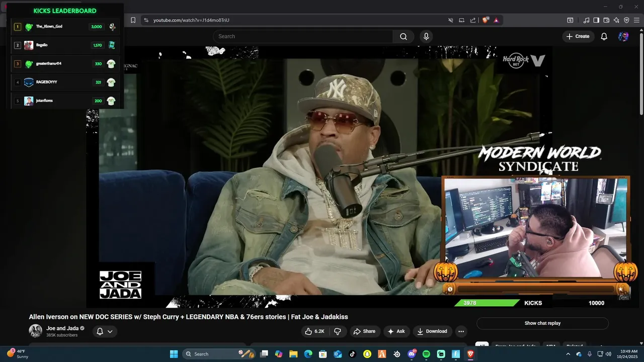The image size is (644, 362).
Task: Start voice search with microphone
Action: [x=426, y=36]
